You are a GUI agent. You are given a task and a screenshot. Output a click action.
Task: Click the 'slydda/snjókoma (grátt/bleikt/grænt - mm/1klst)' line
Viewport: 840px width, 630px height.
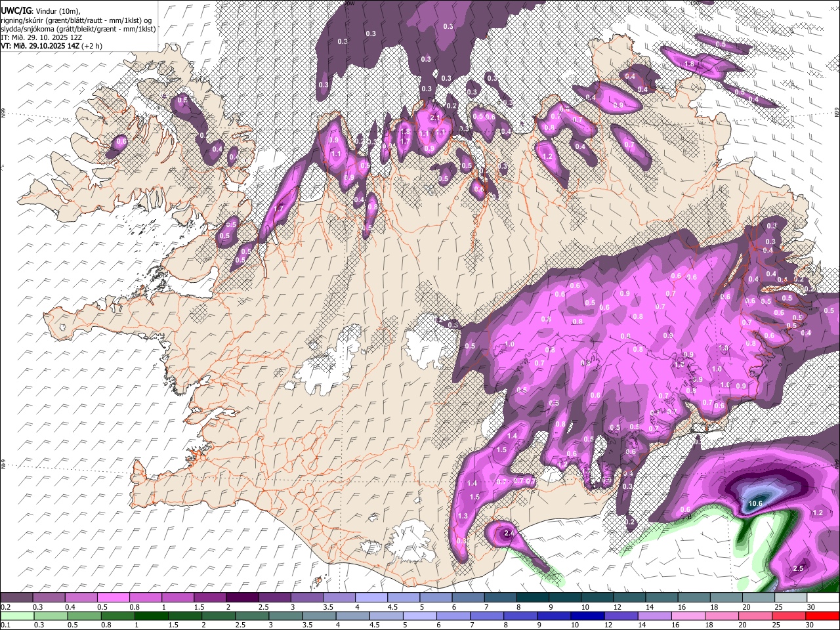[x=78, y=29]
